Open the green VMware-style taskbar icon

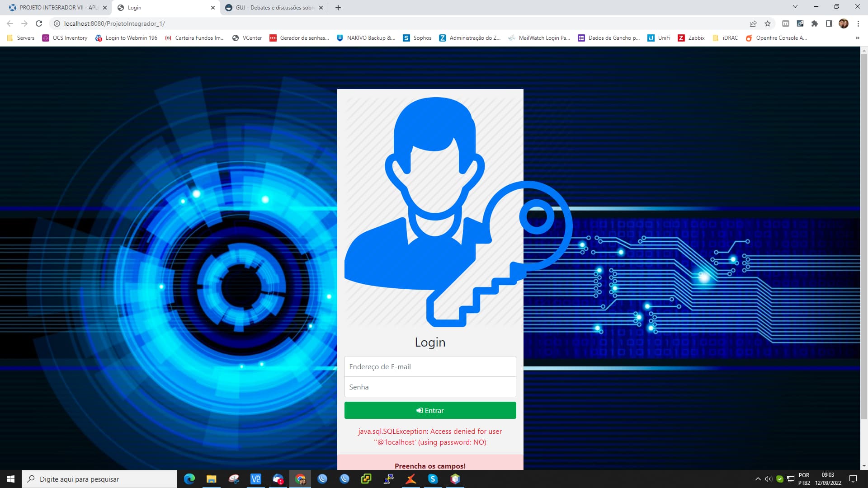367,479
